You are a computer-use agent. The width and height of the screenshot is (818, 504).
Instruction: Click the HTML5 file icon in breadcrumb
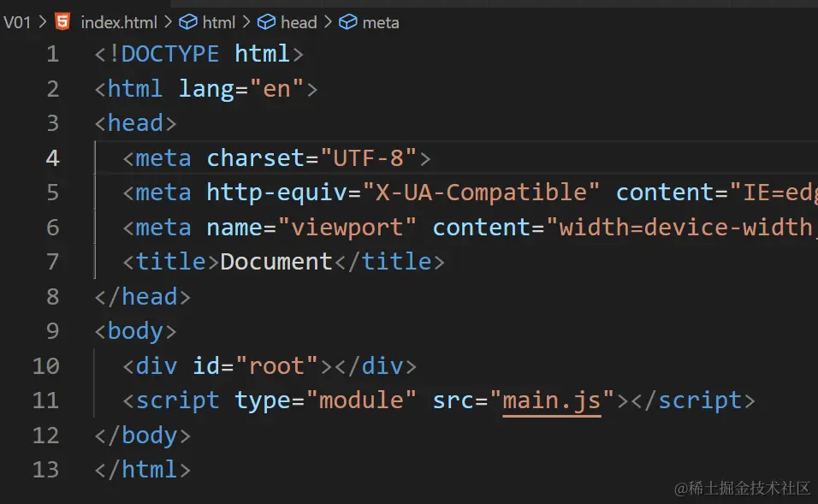tap(62, 22)
